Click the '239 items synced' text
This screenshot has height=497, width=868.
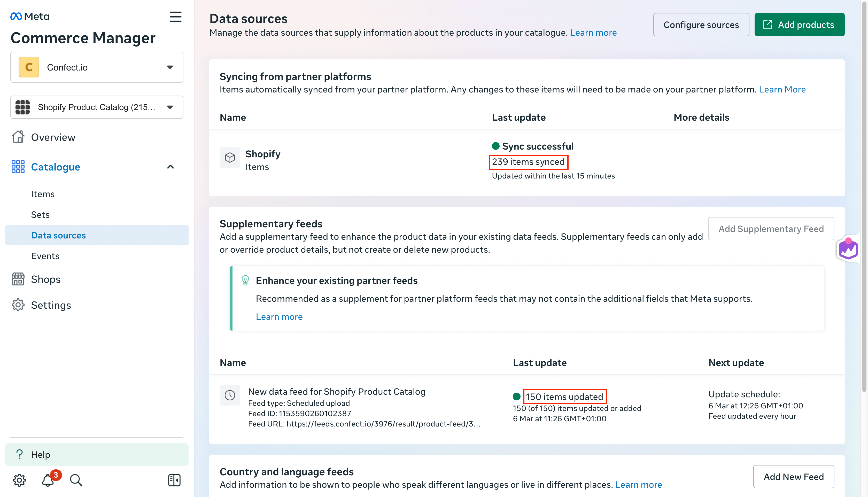click(x=528, y=162)
